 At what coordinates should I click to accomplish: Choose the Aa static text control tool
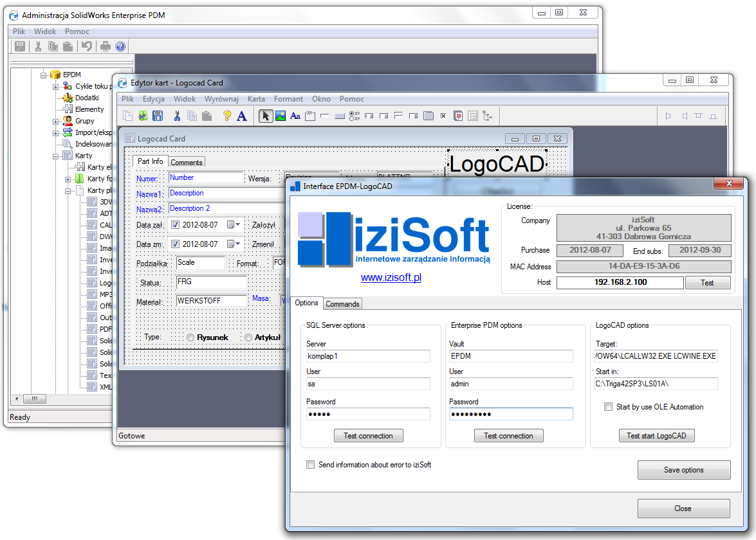(295, 116)
